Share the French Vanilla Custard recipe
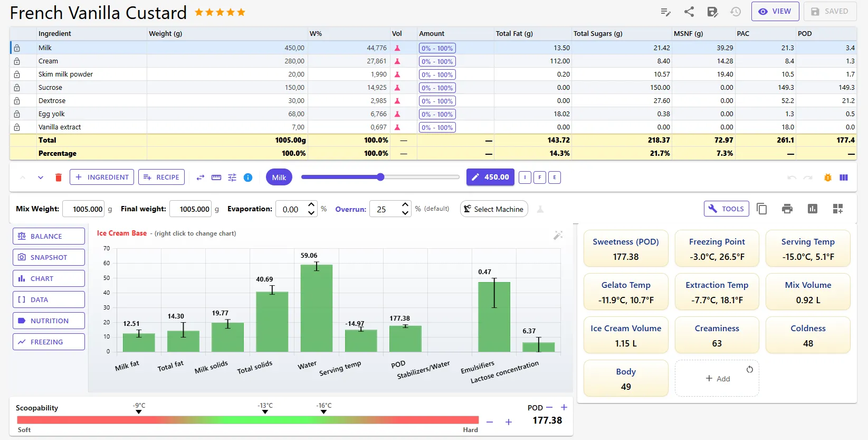Screen dimensions: 868x440 pyautogui.click(x=689, y=12)
